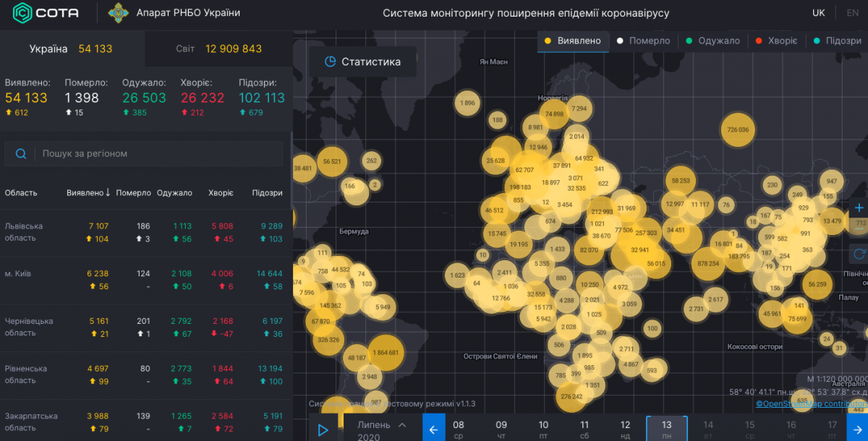Sort table by Підозри column
Screen dimensions: 868x441
click(x=267, y=193)
